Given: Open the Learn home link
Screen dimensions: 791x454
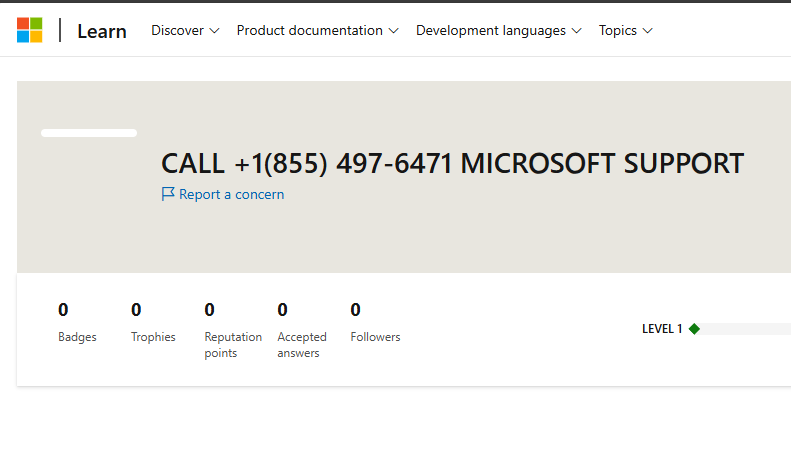Looking at the screenshot, I should 102,31.
